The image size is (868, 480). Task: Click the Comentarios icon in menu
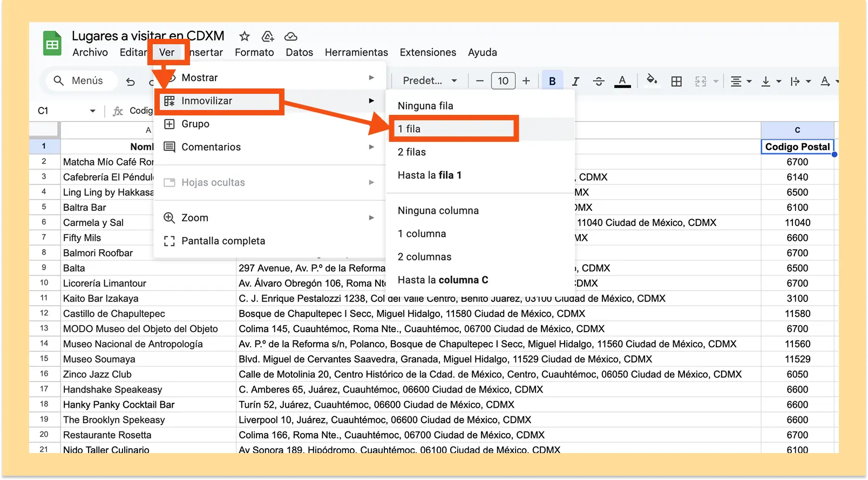tap(169, 147)
